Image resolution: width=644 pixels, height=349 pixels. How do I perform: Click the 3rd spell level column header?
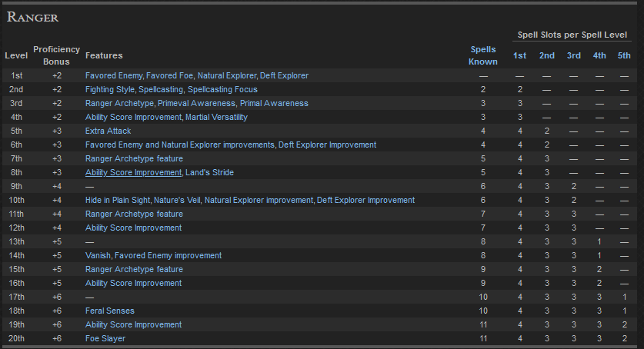[x=573, y=55]
